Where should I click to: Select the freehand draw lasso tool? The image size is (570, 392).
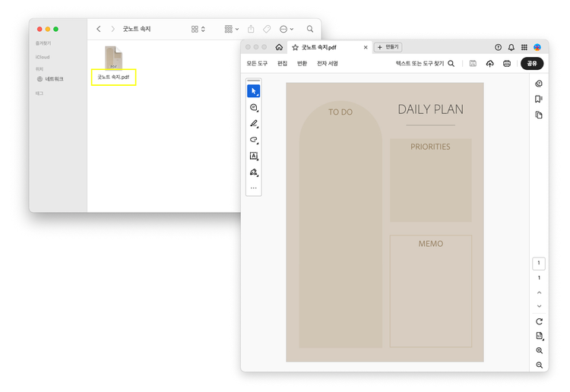tap(254, 140)
